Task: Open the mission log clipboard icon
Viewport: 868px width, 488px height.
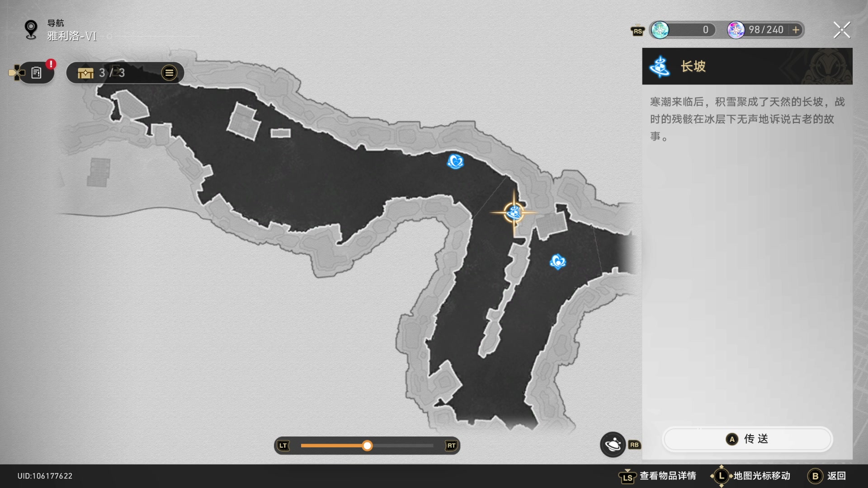Action: (37, 73)
